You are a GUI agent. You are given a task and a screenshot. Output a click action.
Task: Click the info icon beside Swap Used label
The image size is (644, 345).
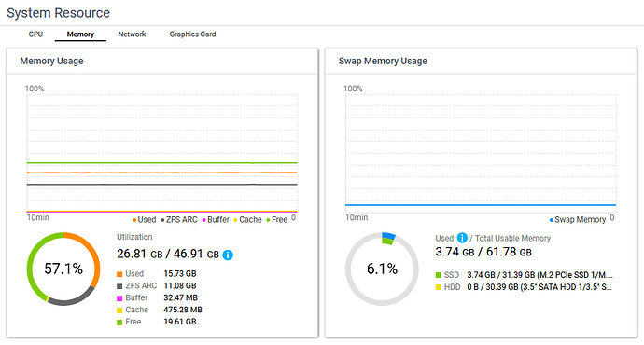click(x=462, y=238)
